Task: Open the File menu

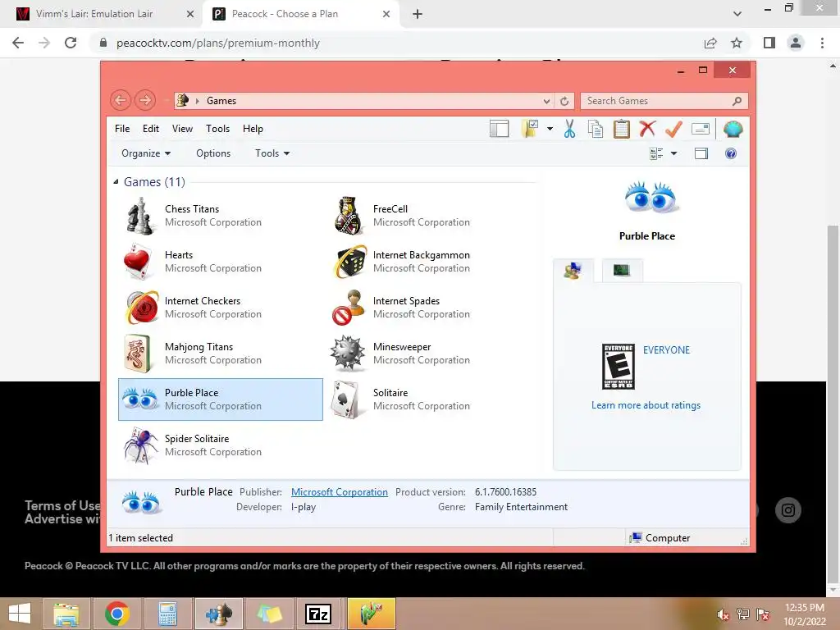Action: (122, 129)
